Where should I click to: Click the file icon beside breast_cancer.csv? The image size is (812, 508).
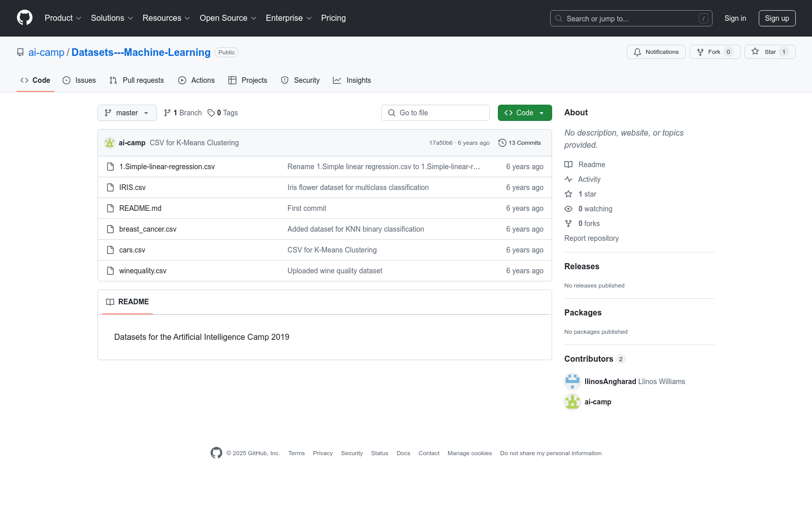click(x=110, y=229)
